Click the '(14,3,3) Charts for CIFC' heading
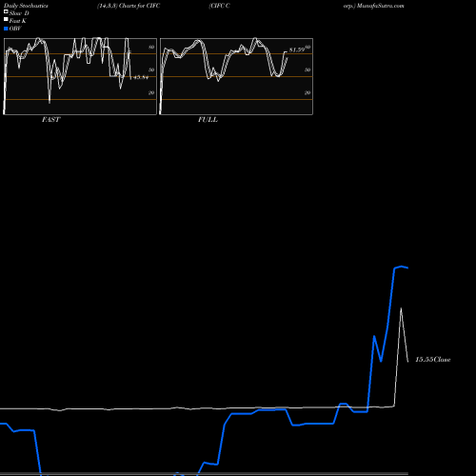Screen dimensions: 476x476 point(129,6)
